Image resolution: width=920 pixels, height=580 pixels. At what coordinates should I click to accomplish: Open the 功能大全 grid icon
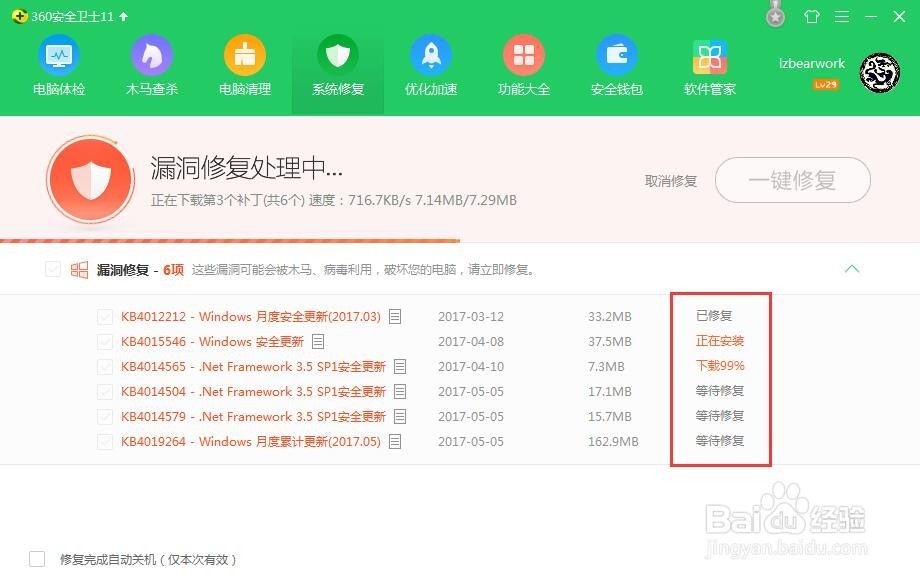pos(524,56)
